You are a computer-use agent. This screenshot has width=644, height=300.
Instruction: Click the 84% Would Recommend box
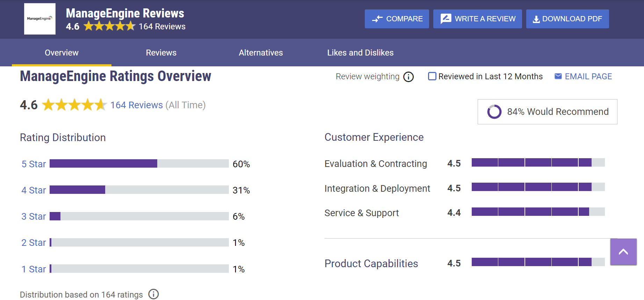[x=547, y=112]
